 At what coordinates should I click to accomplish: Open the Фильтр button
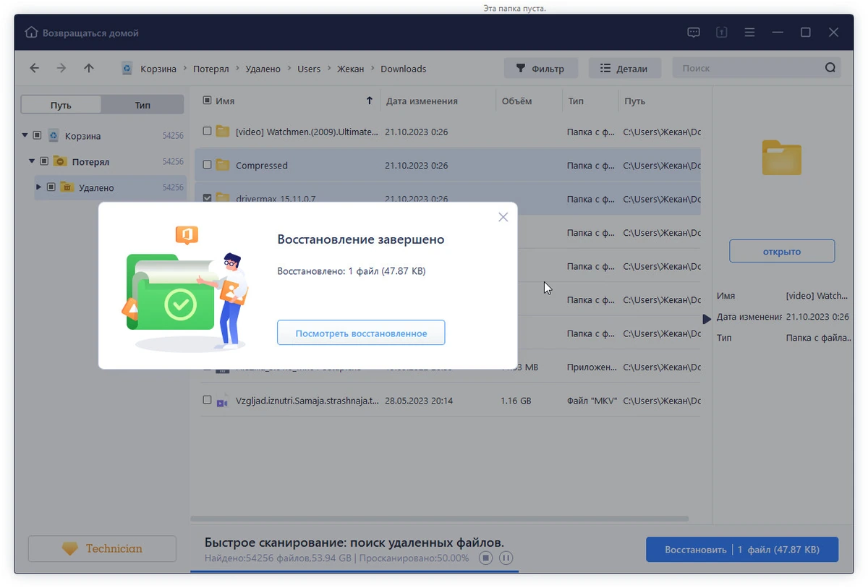pos(541,69)
